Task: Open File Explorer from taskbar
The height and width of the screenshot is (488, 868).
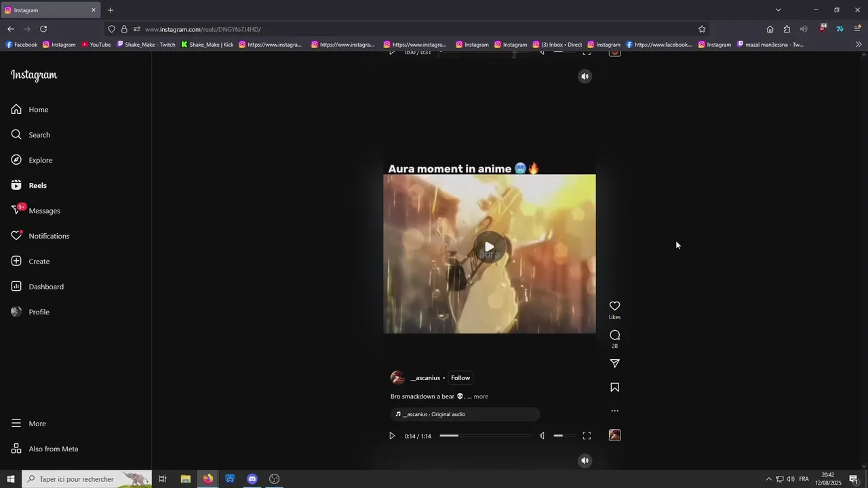Action: (x=185, y=479)
